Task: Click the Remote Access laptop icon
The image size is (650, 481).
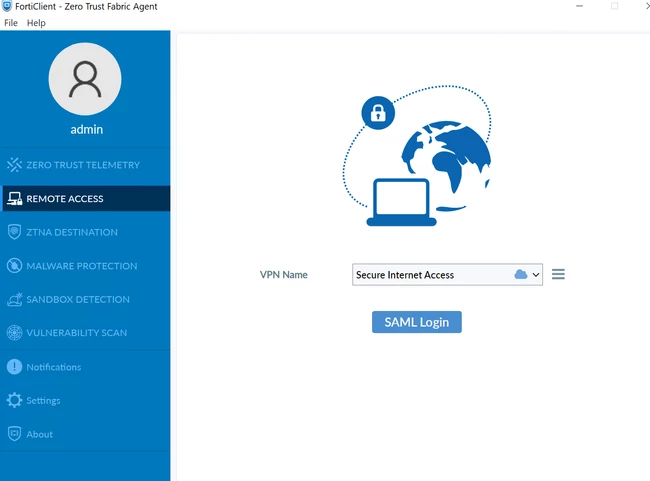Action: click(15, 199)
